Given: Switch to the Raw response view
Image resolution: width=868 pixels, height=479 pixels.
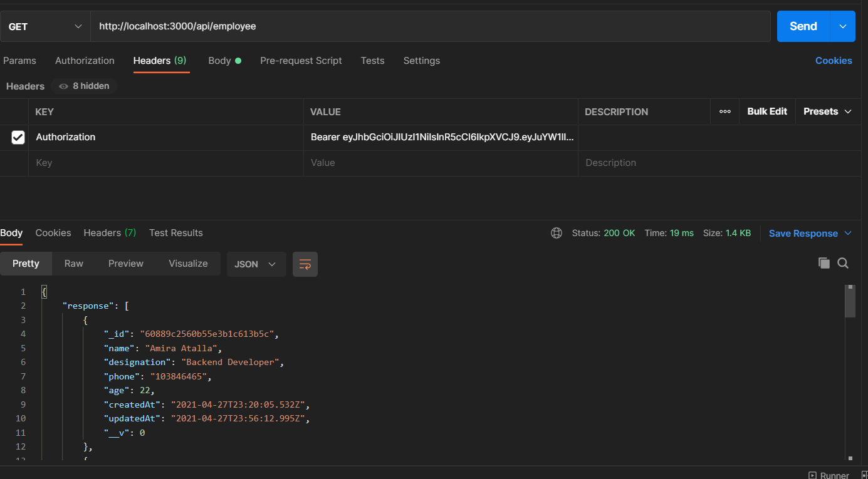Looking at the screenshot, I should (73, 263).
